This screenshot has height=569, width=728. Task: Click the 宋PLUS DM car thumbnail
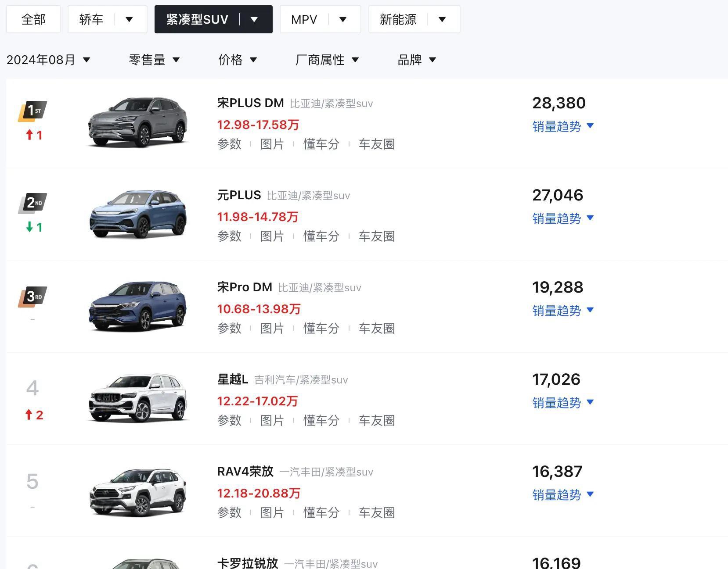click(138, 123)
